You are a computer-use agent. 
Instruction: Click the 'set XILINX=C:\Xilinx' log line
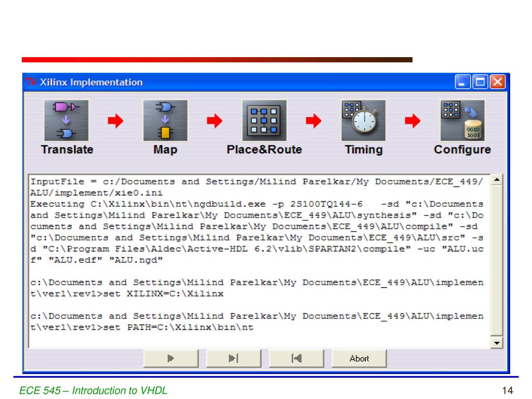tap(127, 294)
